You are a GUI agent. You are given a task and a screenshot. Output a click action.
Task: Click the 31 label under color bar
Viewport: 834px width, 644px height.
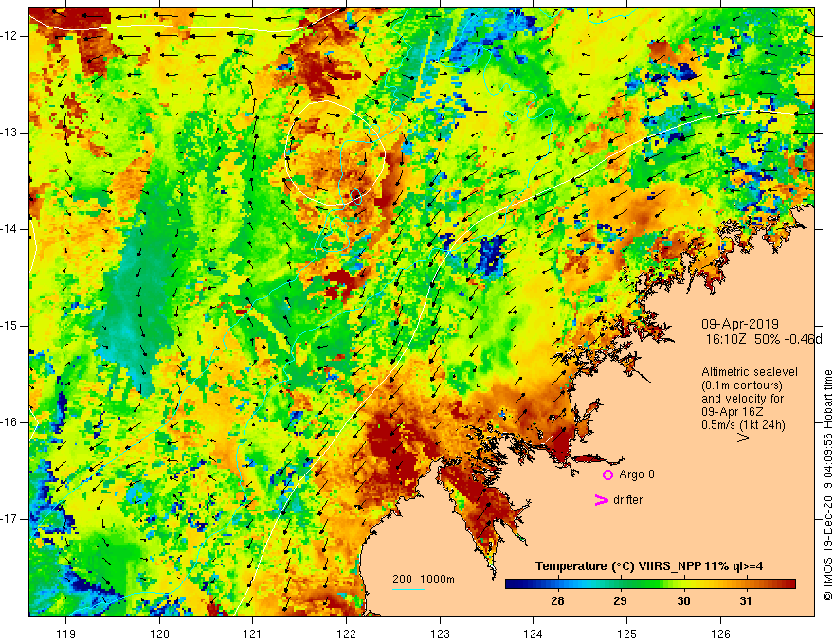tap(746, 601)
